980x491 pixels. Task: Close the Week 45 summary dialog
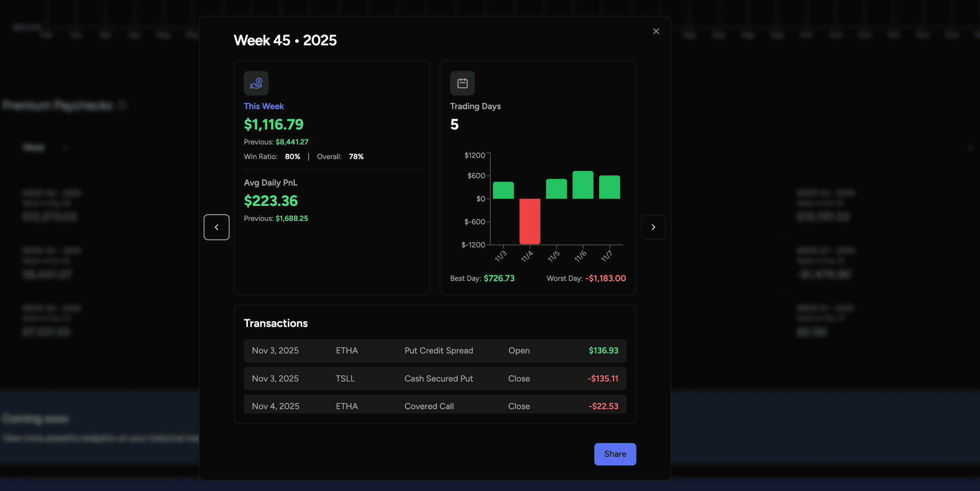(656, 31)
